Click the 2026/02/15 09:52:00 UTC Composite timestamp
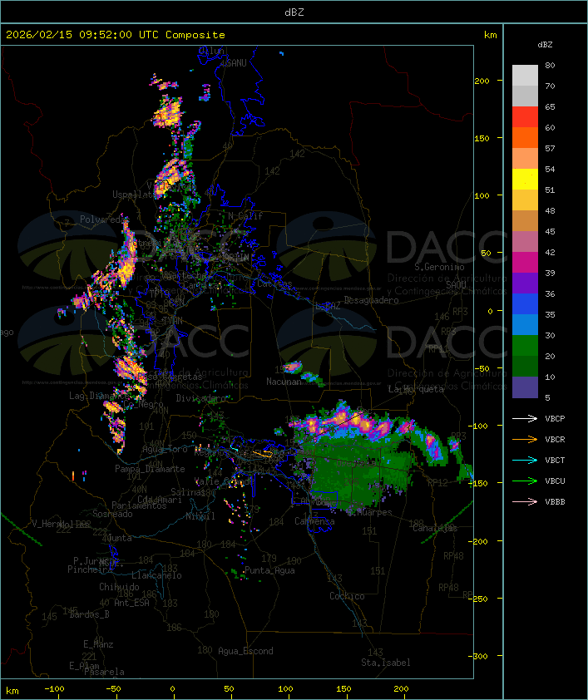 [116, 35]
